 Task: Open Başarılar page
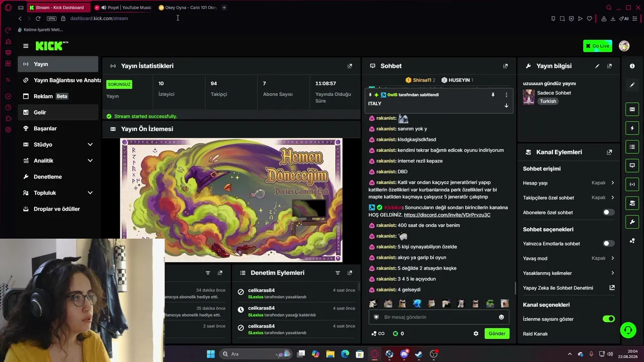tap(59, 128)
